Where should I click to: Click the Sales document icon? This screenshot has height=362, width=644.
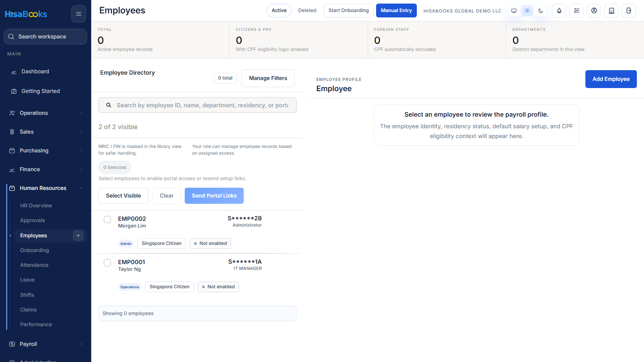point(12,132)
